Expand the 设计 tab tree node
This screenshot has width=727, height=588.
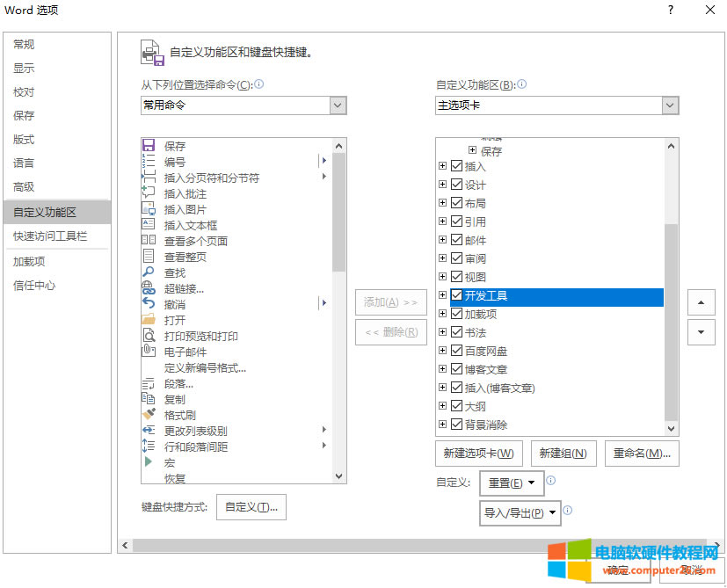(x=443, y=185)
